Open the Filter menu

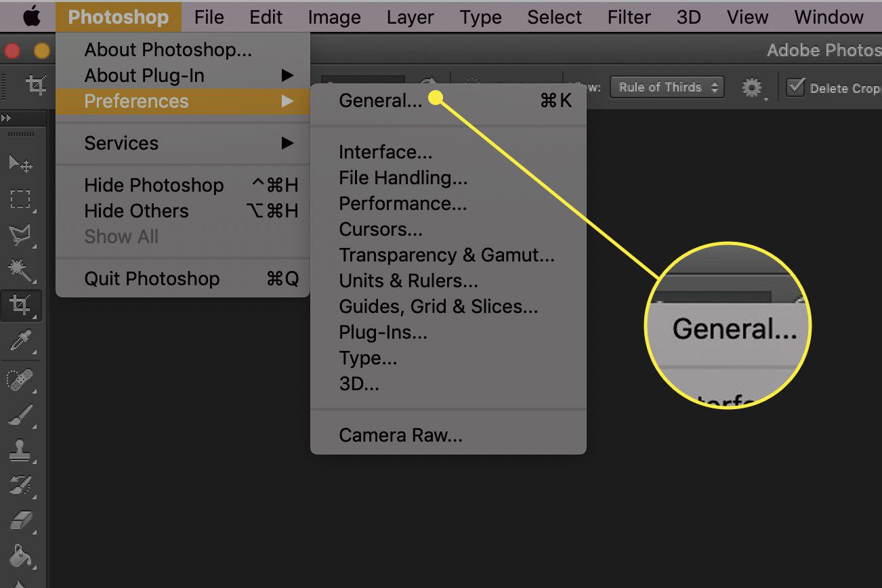(x=629, y=17)
